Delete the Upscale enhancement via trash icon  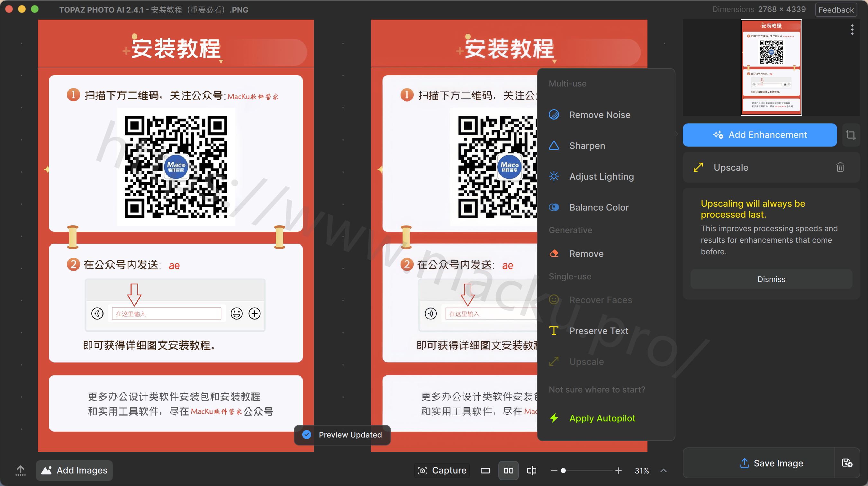[840, 167]
